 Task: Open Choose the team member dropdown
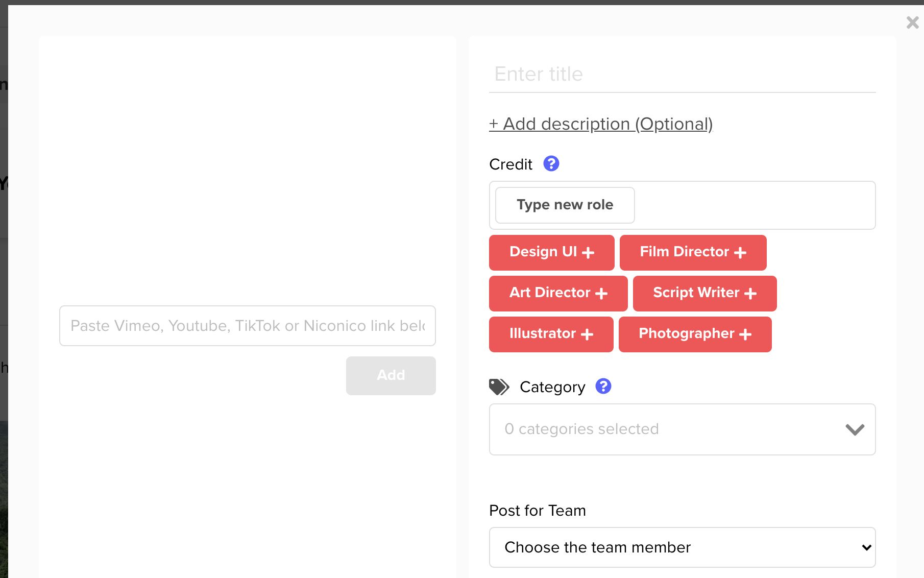pos(682,547)
